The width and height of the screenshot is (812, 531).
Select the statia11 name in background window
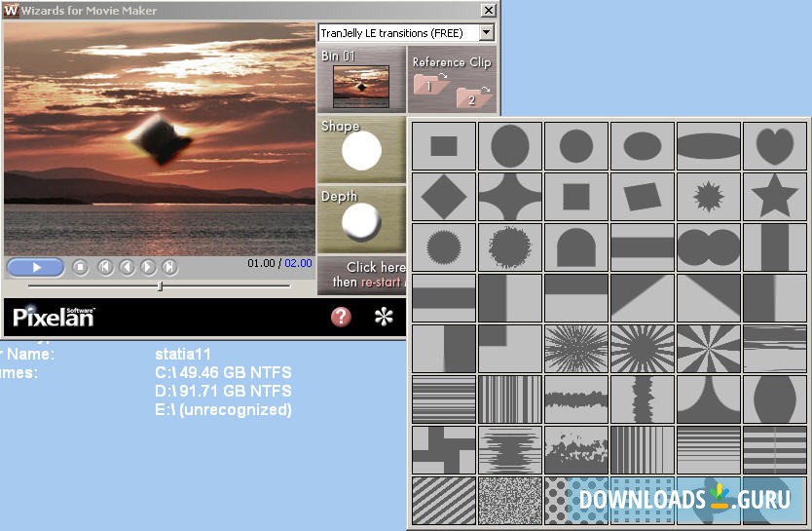click(x=183, y=355)
